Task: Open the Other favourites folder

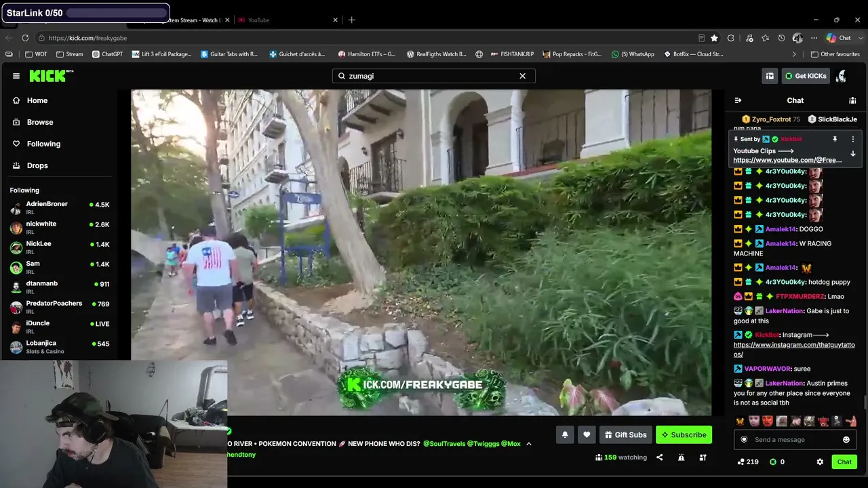Action: (x=835, y=54)
